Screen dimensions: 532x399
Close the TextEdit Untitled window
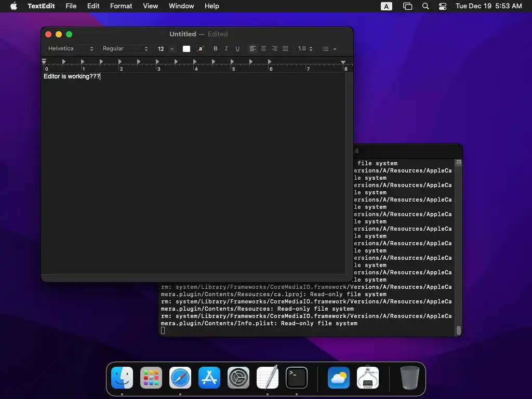[x=48, y=34]
